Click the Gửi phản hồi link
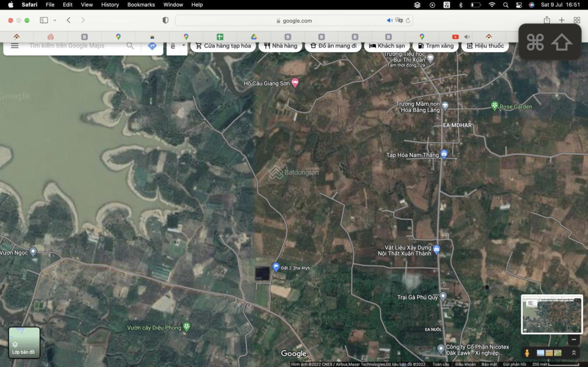 coord(514,364)
